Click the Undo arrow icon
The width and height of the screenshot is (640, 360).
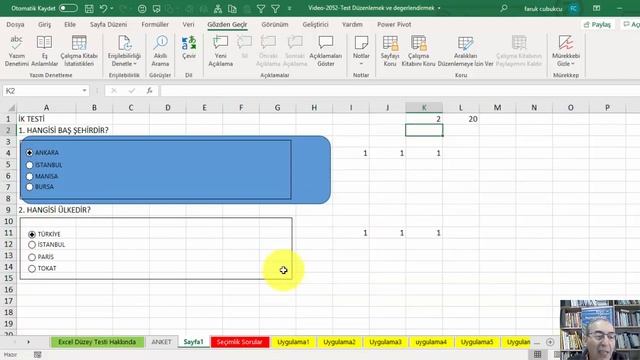click(103, 9)
